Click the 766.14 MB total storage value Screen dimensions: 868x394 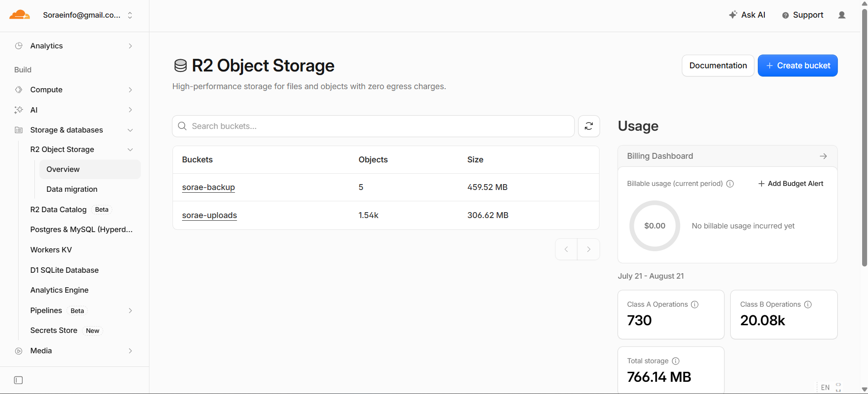(659, 377)
